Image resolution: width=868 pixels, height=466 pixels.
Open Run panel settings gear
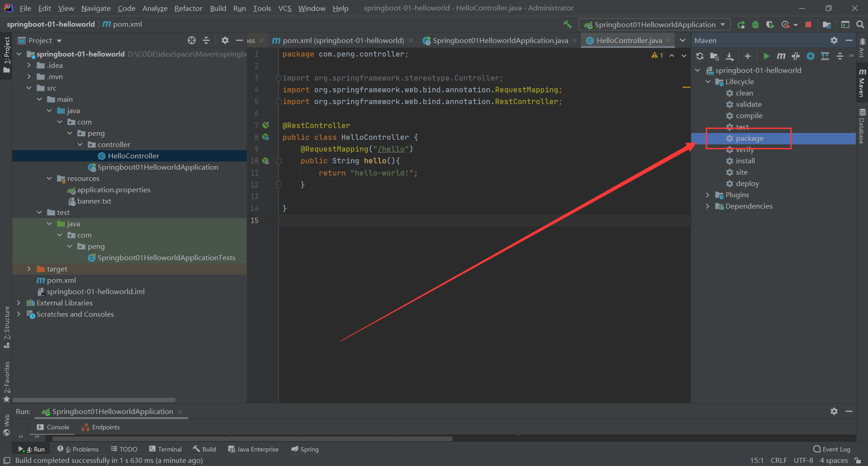834,411
